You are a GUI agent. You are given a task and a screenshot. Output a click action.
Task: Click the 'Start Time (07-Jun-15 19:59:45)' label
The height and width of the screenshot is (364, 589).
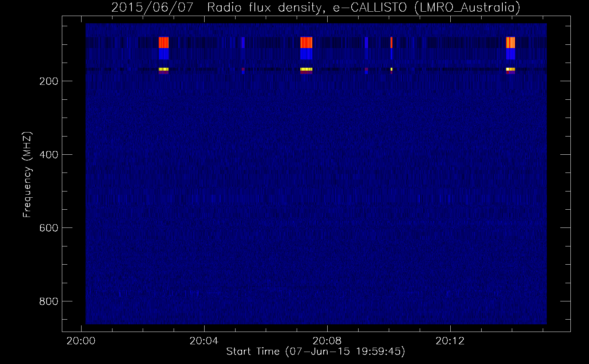pos(316,351)
